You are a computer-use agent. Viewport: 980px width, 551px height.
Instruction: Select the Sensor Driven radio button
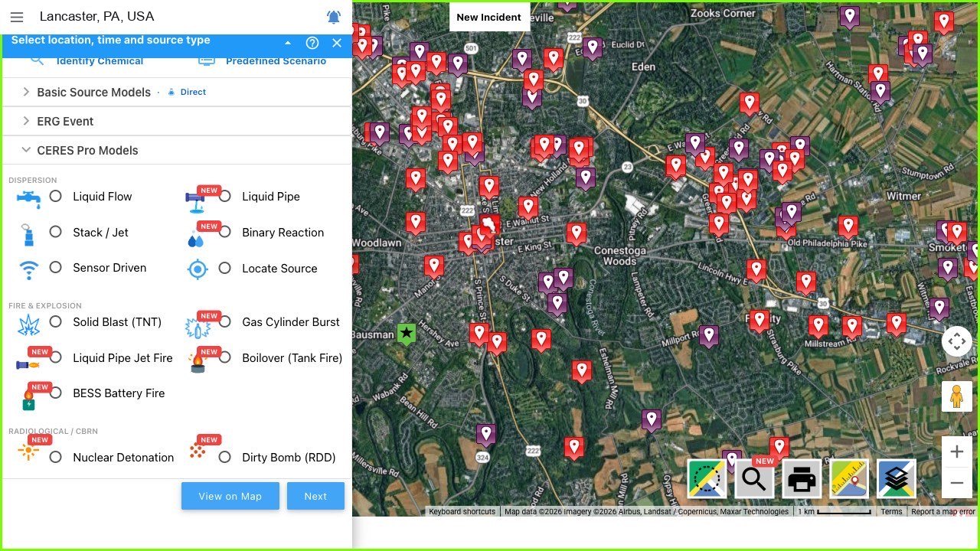click(x=55, y=267)
